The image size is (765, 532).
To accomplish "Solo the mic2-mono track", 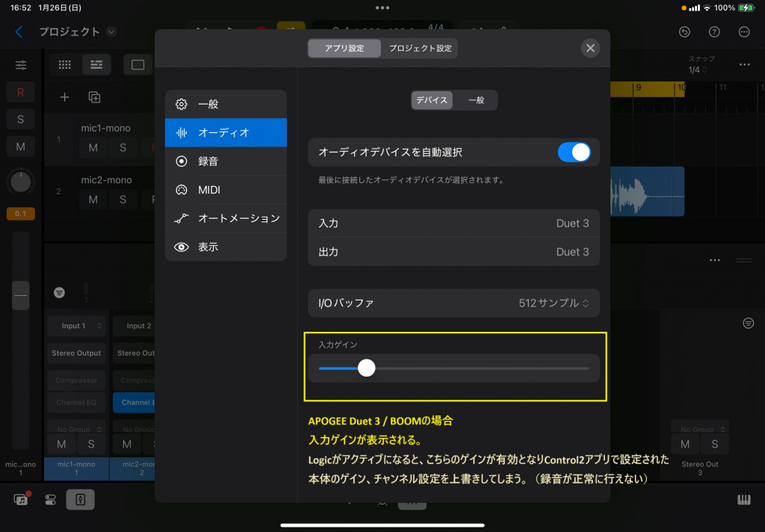I will (x=123, y=199).
